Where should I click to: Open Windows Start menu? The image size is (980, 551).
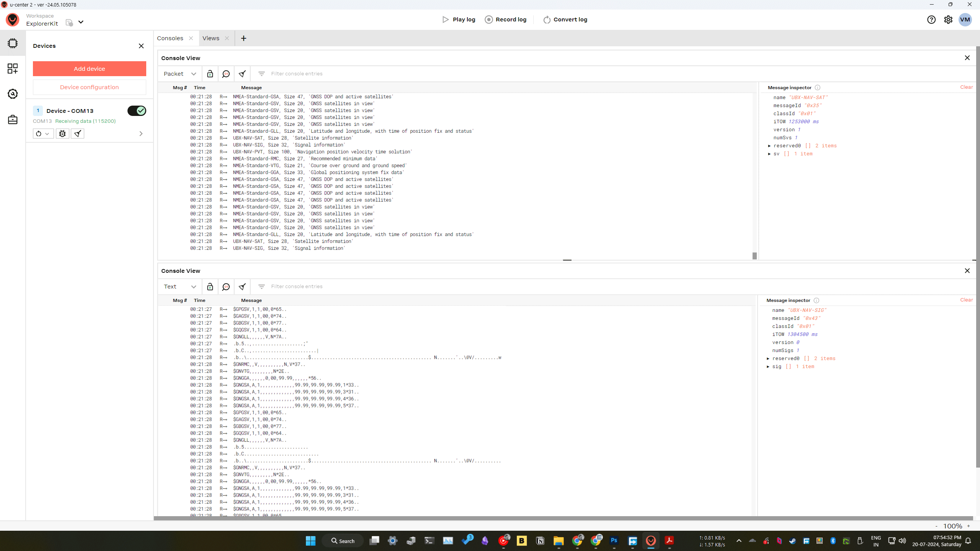coord(310,541)
